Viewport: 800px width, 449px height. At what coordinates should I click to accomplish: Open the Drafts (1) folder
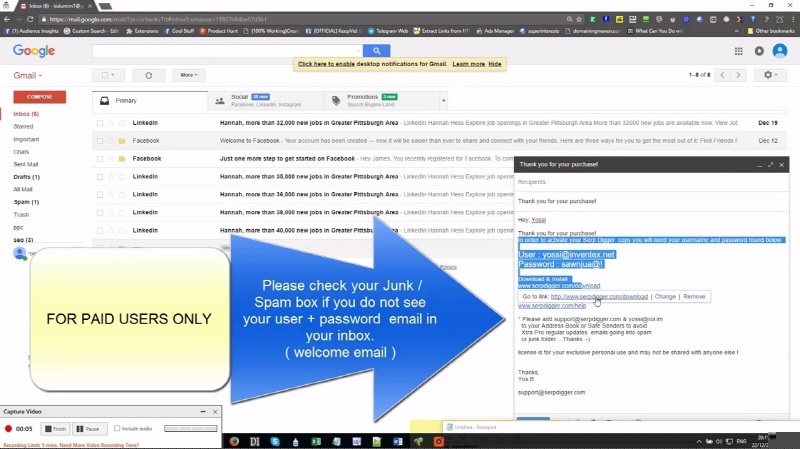26,177
